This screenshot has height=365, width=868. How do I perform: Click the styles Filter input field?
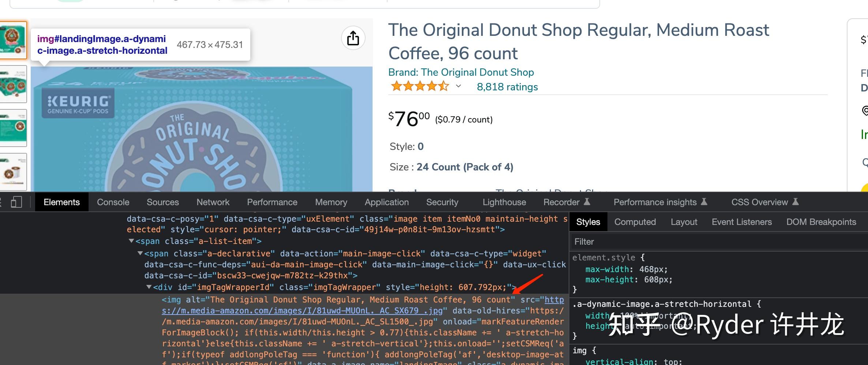click(719, 242)
